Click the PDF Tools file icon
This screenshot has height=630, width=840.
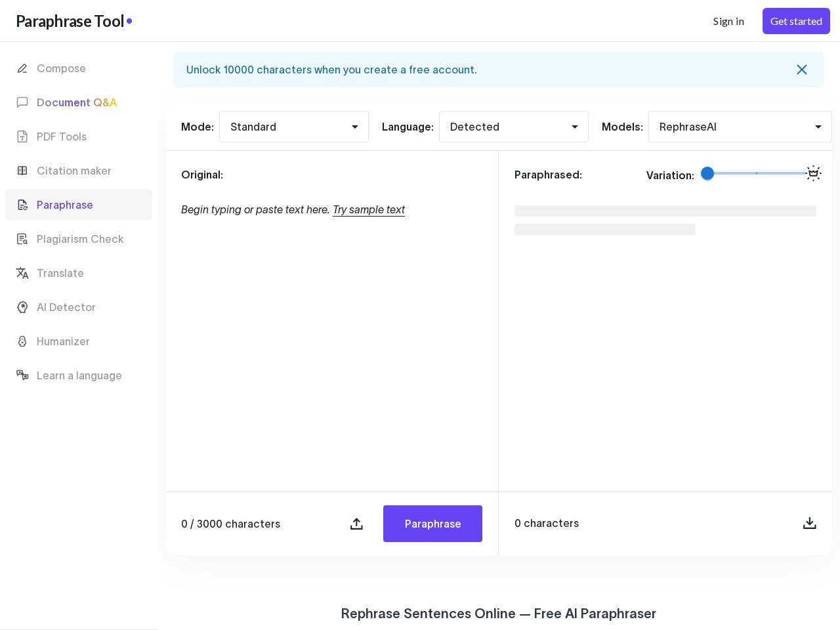tap(22, 136)
